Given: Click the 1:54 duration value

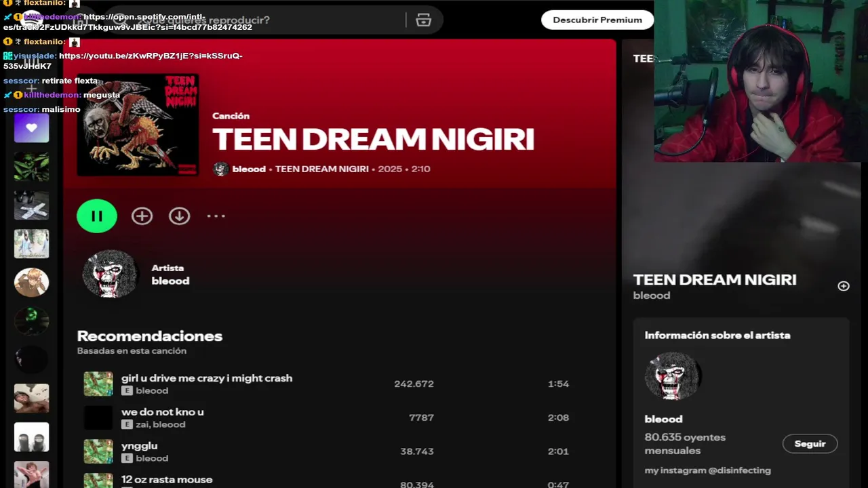Looking at the screenshot, I should (558, 384).
